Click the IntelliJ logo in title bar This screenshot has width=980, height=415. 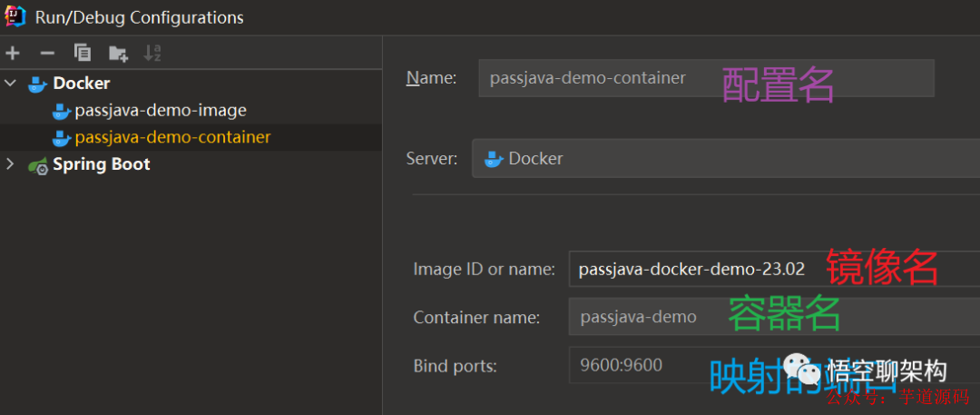[x=15, y=16]
